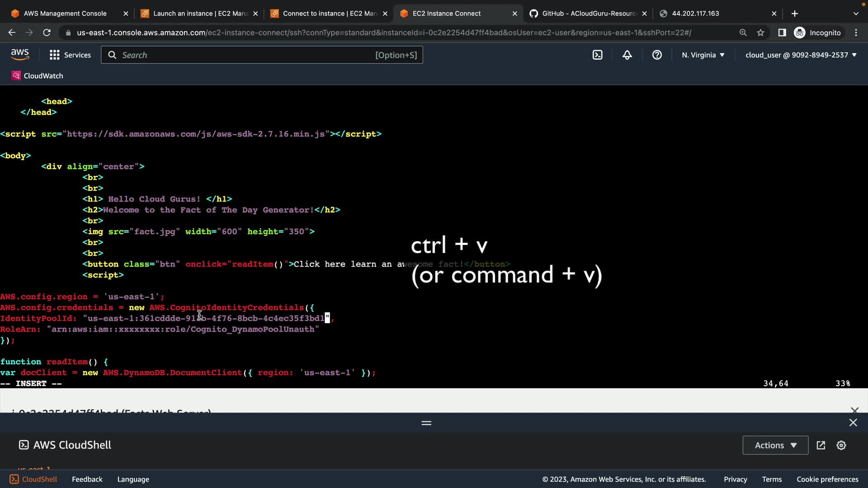This screenshot has width=868, height=488.
Task: Click the Feedback button in footer
Action: tap(87, 479)
